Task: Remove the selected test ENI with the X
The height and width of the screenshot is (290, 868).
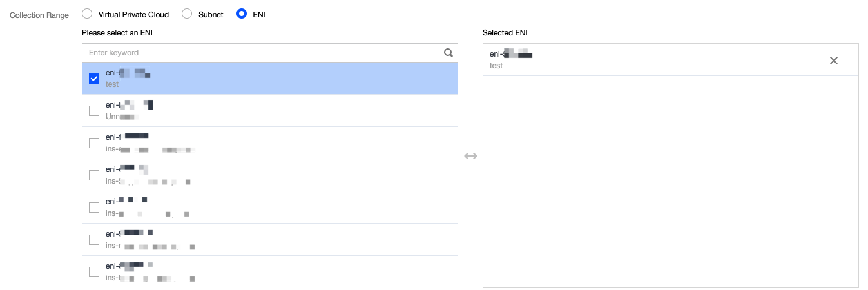Action: tap(833, 60)
